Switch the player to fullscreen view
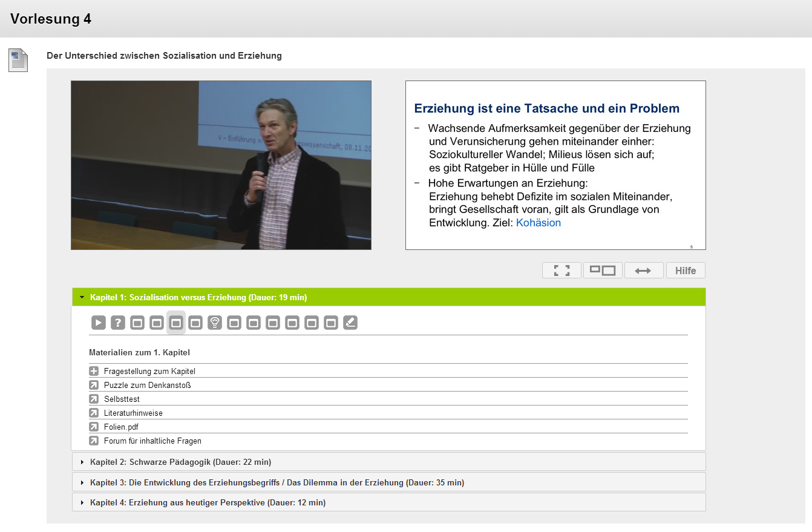Screen dimensions: 812x532 [562, 271]
